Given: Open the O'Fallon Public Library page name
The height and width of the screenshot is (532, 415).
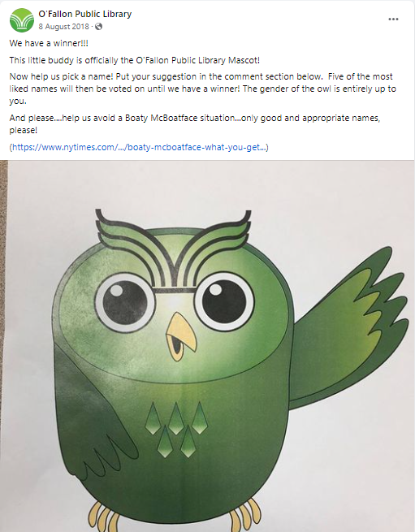Looking at the screenshot, I should 84,14.
